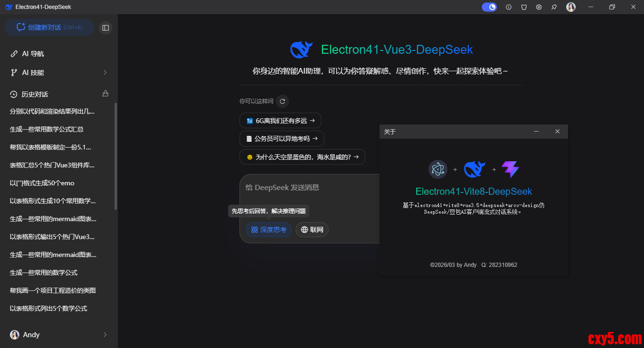The image size is (644, 348).
Task: Open the Andy user profile row
Action: point(59,335)
